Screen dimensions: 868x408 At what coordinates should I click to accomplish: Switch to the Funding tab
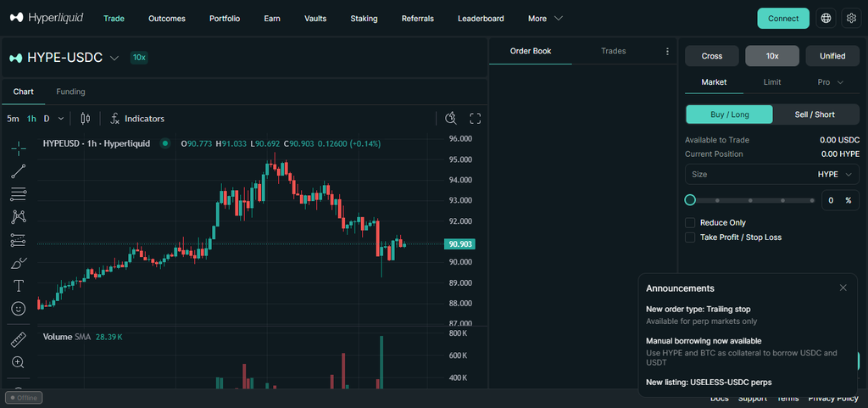(x=71, y=92)
